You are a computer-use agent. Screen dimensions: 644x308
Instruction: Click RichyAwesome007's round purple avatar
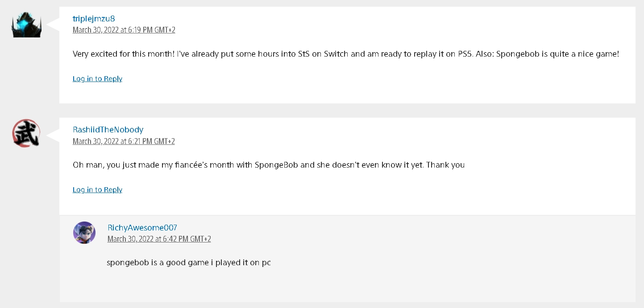(x=84, y=233)
